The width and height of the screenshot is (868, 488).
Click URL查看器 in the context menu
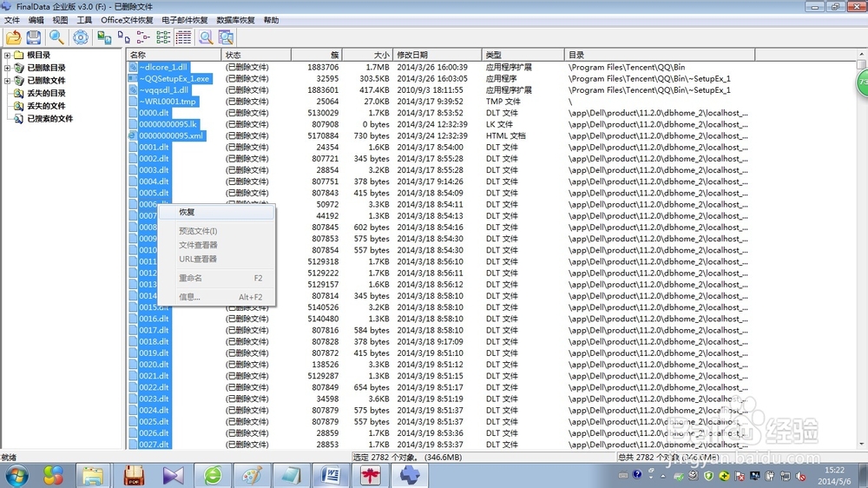click(x=216, y=259)
